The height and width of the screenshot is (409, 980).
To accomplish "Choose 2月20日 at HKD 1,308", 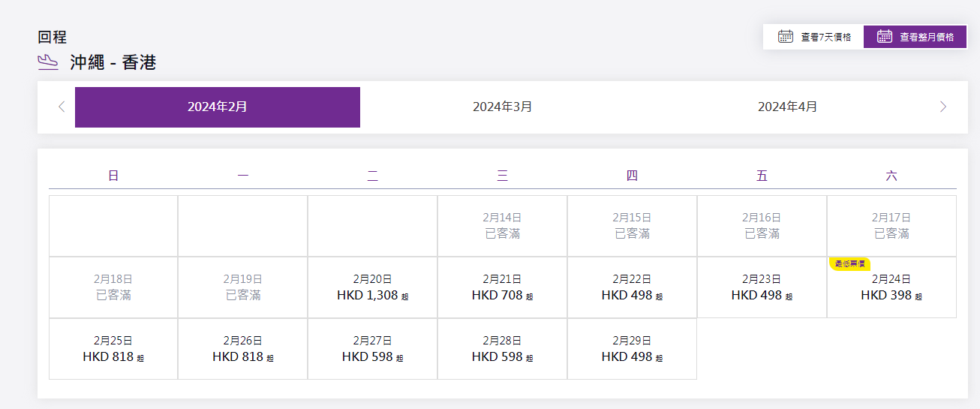I will click(372, 288).
